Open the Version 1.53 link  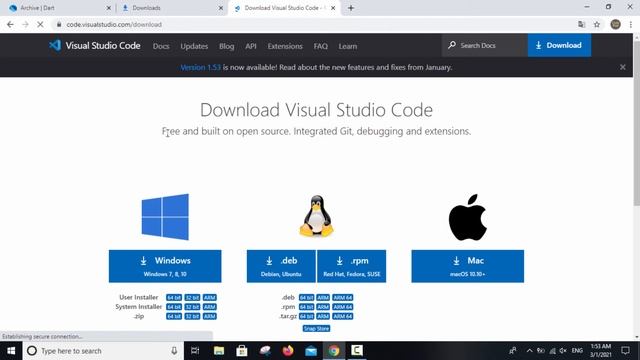pos(200,67)
